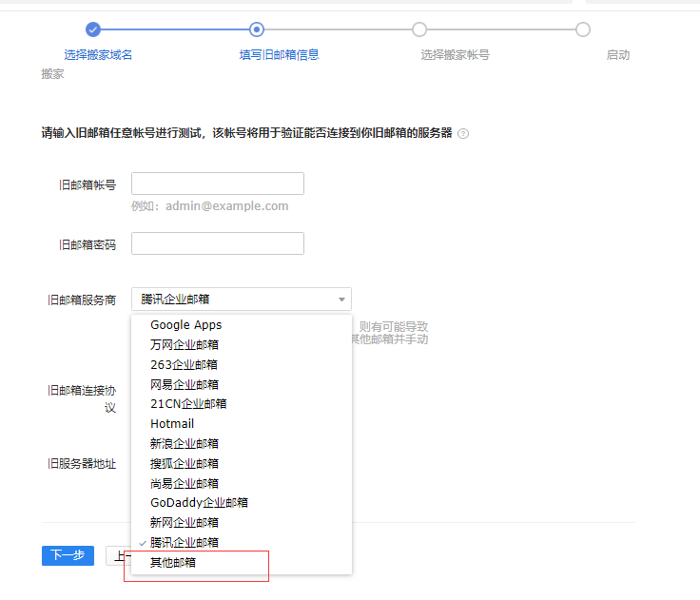
Task: Choose 其他邮箱 at list bottom
Action: pyautogui.click(x=173, y=563)
